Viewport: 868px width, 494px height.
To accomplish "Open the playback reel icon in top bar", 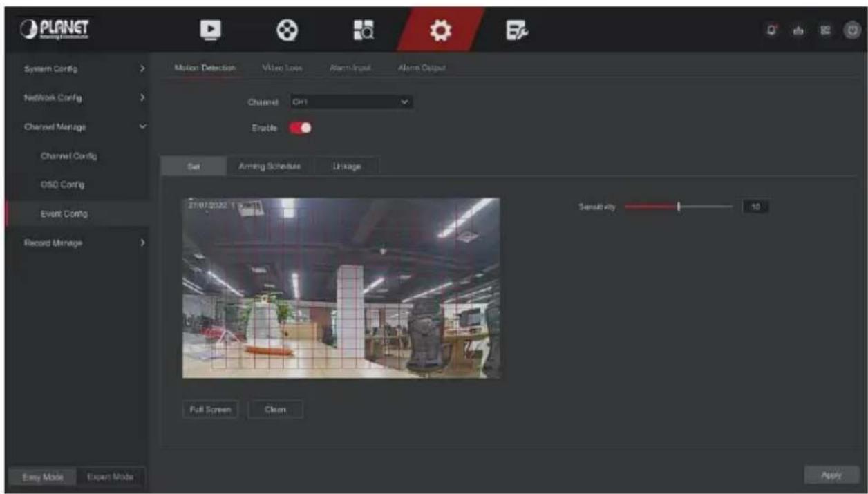I will pos(287,30).
